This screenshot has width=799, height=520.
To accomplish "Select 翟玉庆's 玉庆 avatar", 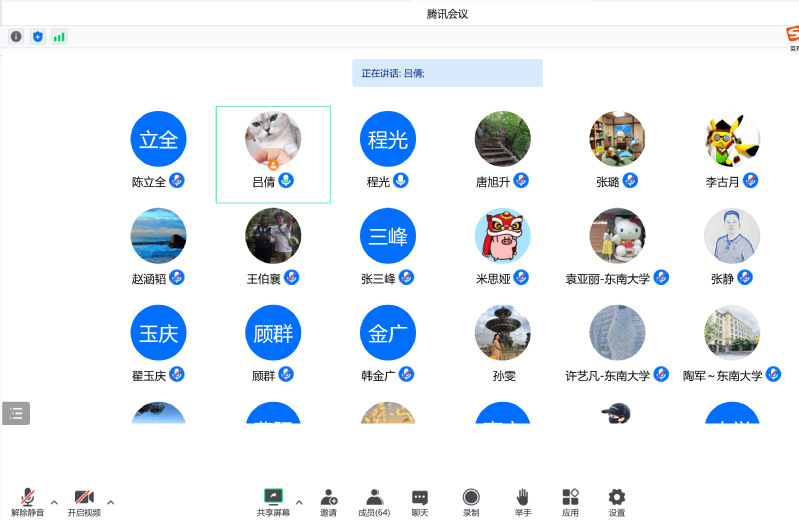I will [158, 332].
